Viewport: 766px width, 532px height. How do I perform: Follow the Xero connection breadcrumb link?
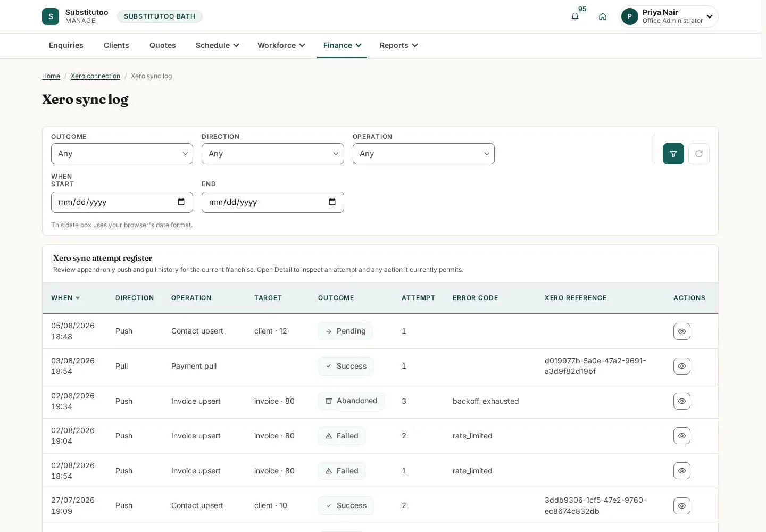click(x=95, y=76)
